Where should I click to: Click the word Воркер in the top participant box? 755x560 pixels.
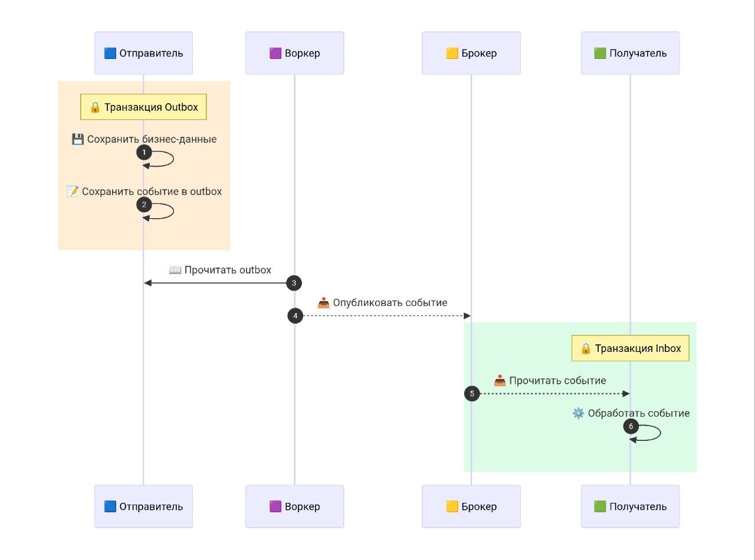pyautogui.click(x=303, y=53)
